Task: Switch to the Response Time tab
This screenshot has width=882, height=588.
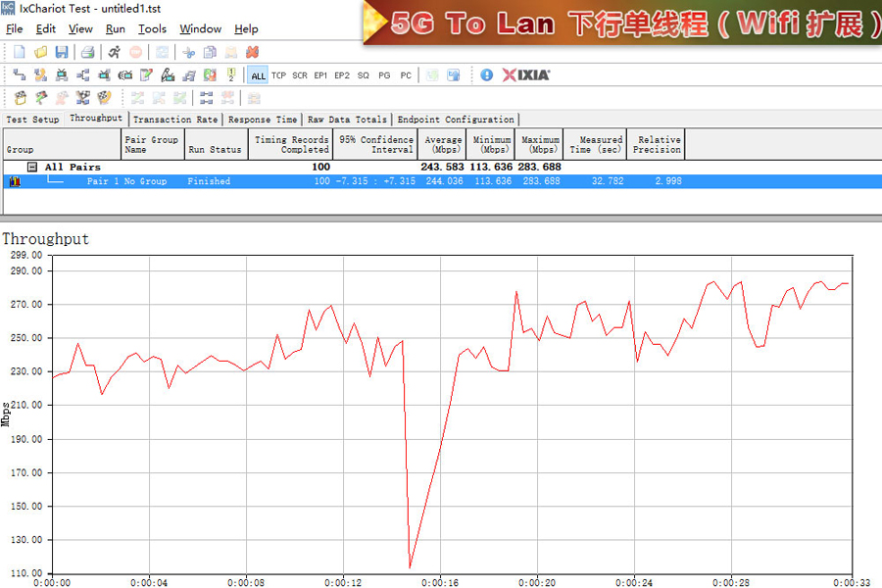Action: point(263,120)
